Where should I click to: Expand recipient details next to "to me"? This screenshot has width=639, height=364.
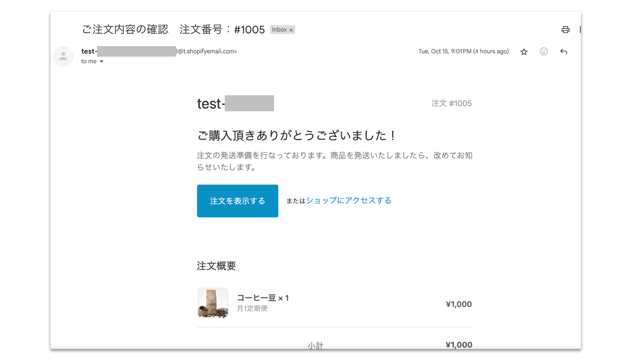101,62
